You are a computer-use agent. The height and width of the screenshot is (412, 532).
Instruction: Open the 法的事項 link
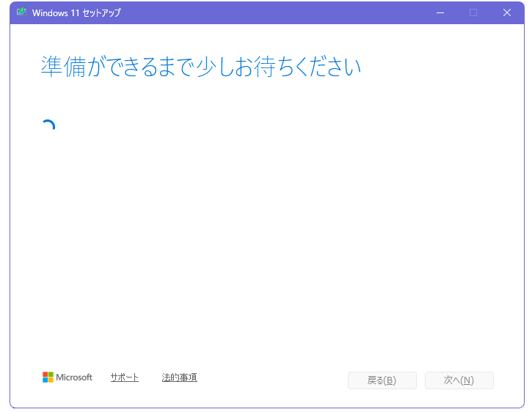(x=180, y=377)
